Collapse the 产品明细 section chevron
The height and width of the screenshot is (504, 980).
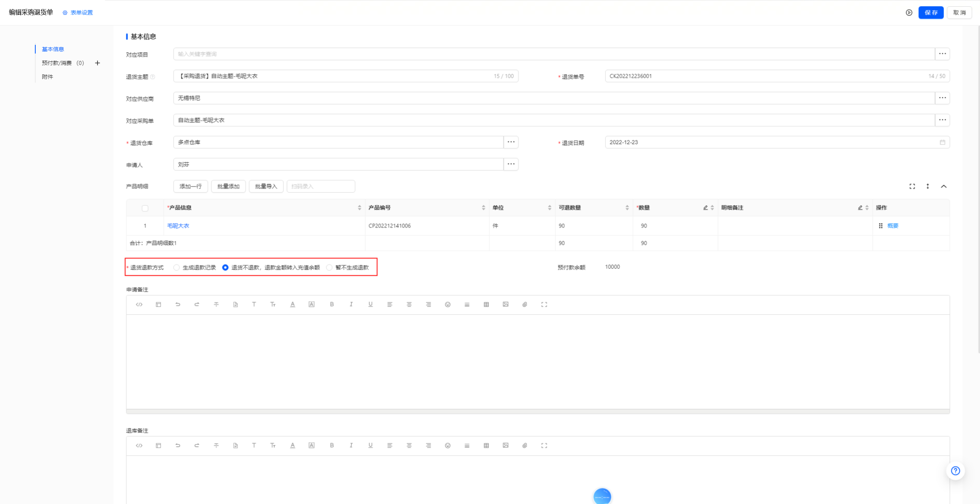(x=943, y=186)
